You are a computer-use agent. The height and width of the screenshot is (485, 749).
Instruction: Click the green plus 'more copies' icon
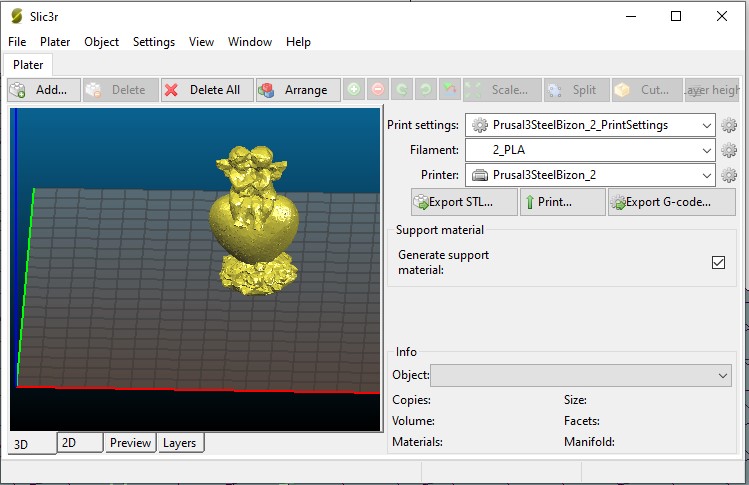click(354, 90)
